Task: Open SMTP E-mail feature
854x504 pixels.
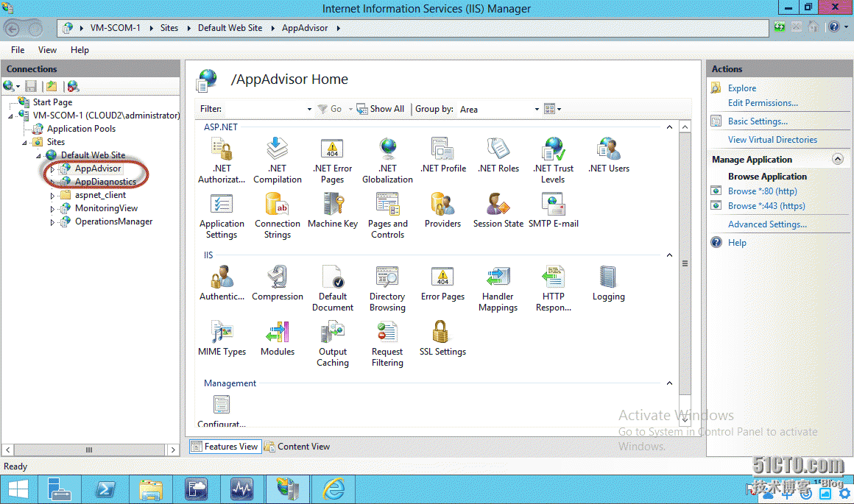Action: tap(554, 210)
